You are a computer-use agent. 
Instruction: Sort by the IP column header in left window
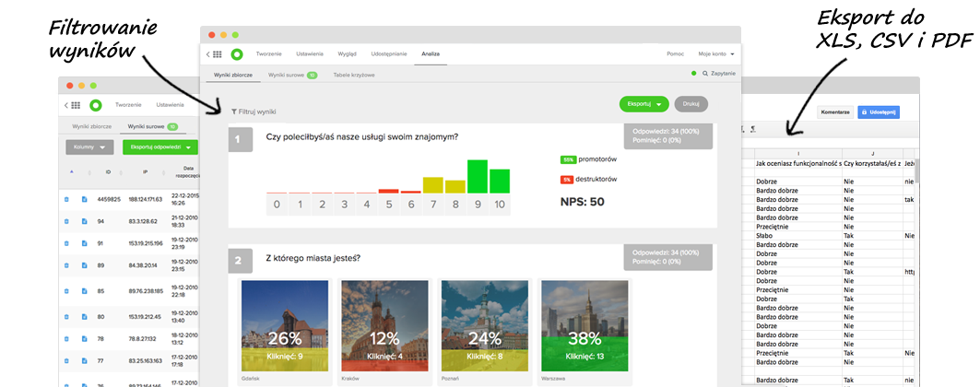pyautogui.click(x=145, y=171)
